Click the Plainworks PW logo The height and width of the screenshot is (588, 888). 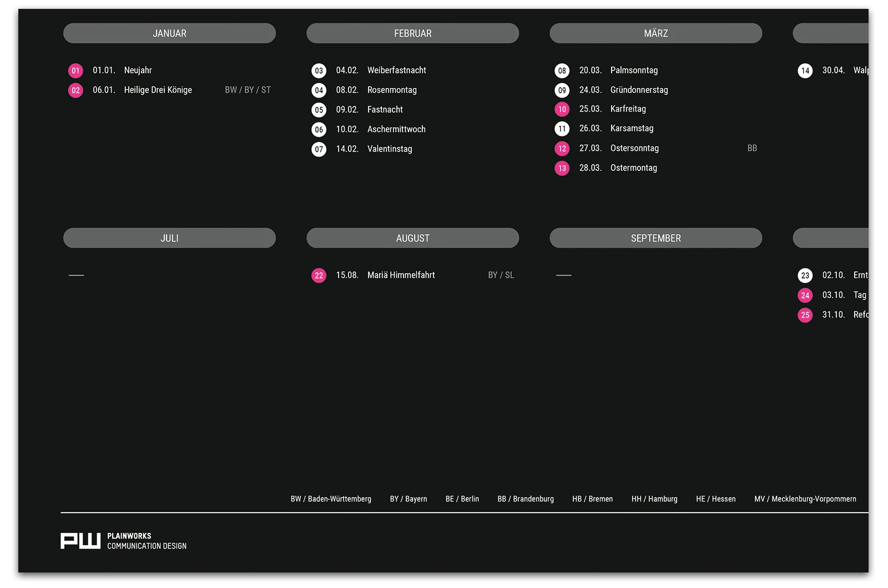pyautogui.click(x=80, y=541)
